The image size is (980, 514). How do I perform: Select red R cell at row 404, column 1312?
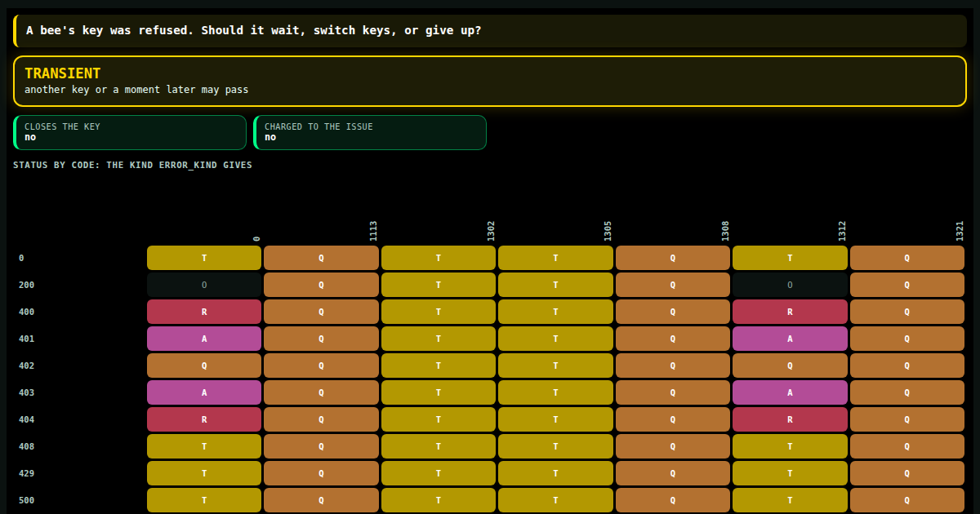coord(790,419)
